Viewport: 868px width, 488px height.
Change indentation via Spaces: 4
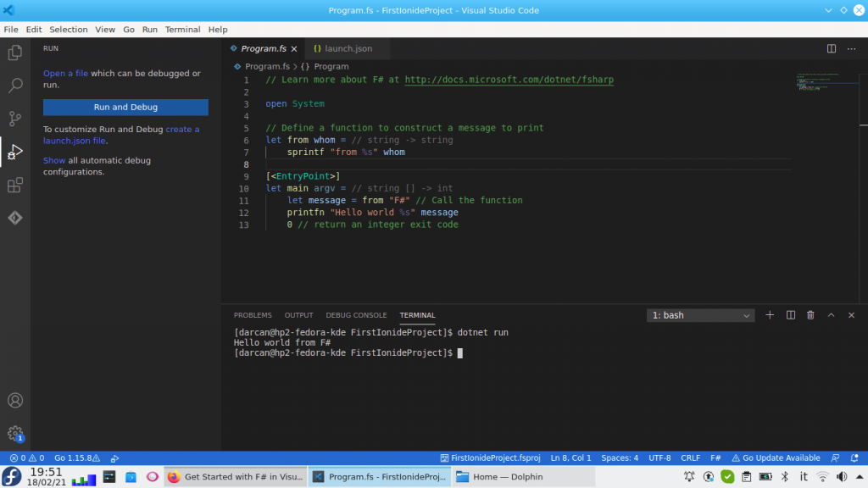click(x=620, y=458)
